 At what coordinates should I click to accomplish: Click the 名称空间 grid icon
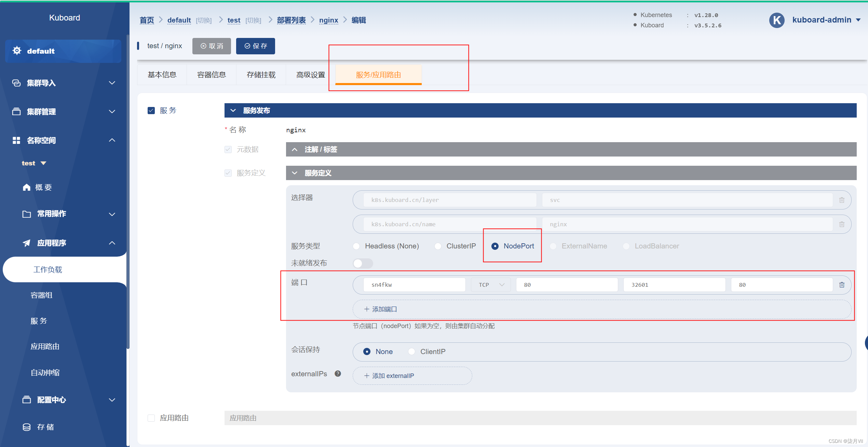pos(16,140)
